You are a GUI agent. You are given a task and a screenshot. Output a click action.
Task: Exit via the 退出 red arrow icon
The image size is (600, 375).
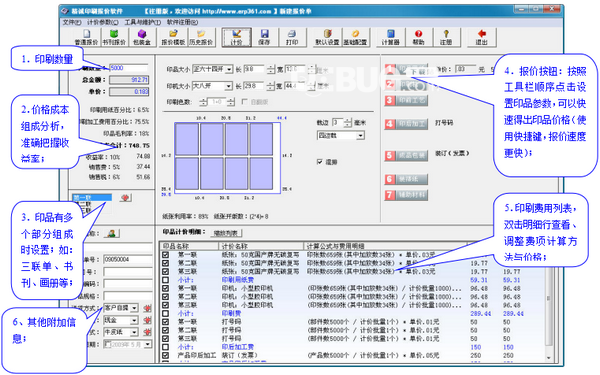coord(481,38)
